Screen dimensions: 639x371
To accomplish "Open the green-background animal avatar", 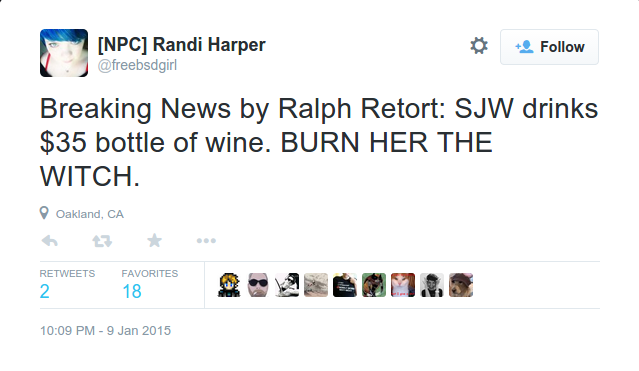I will tap(374, 285).
